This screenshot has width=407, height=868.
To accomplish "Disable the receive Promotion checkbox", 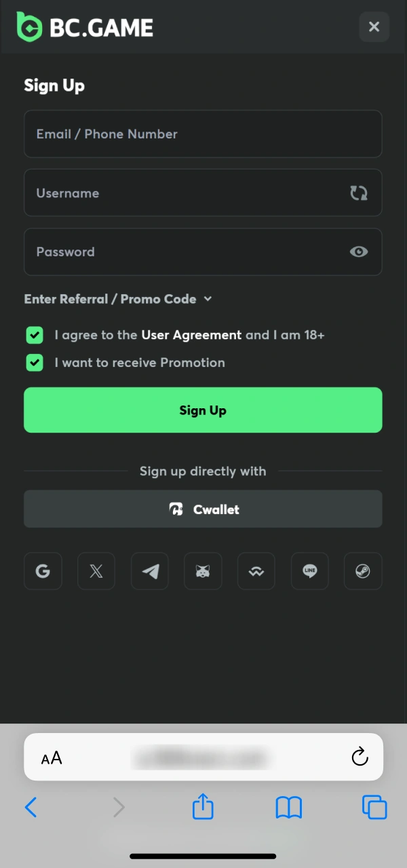I will point(34,363).
